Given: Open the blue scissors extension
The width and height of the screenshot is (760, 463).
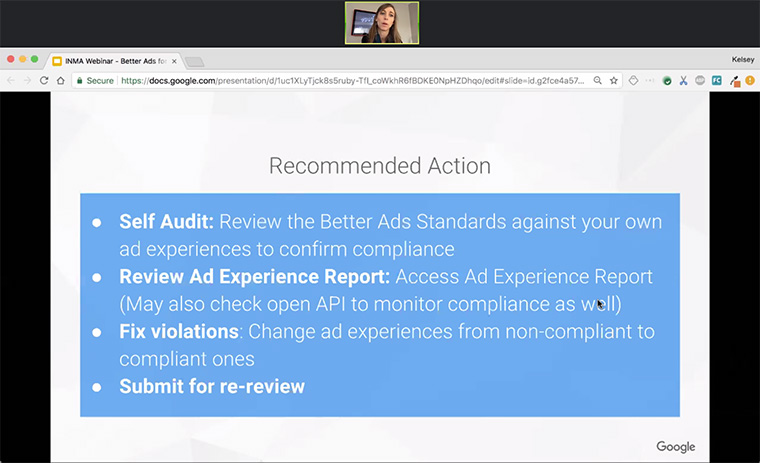Looking at the screenshot, I should [683, 80].
